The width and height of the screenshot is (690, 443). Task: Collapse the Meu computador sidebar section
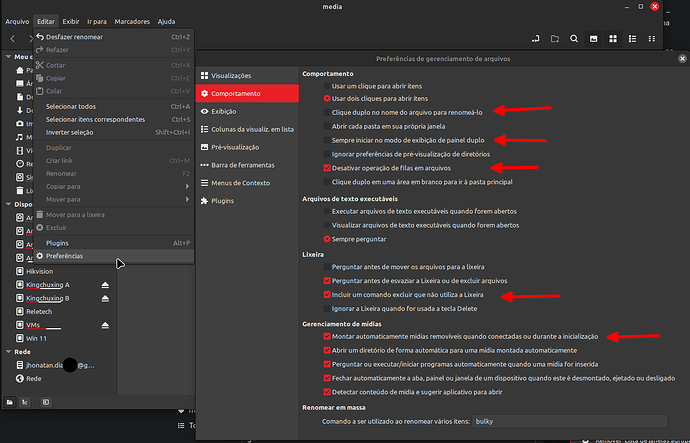(6, 57)
